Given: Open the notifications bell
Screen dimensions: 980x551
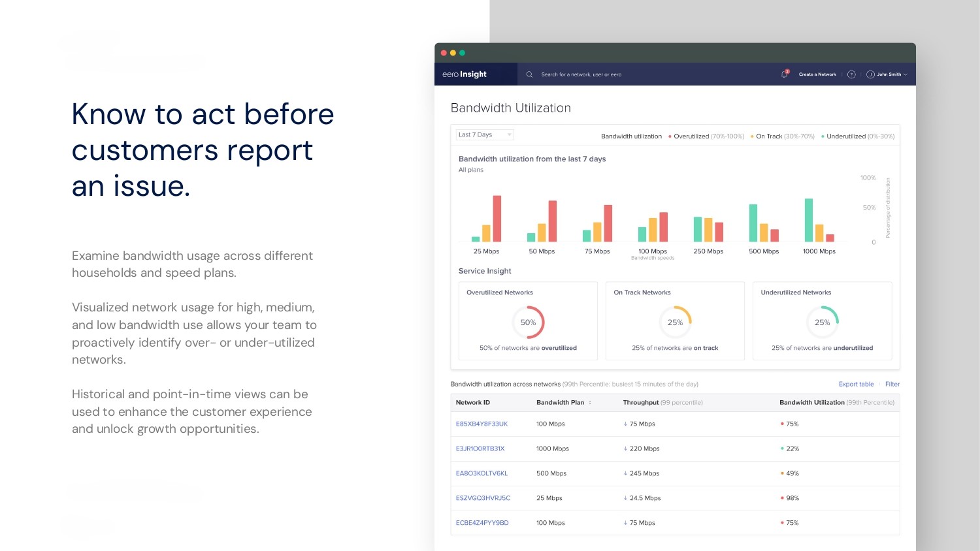Looking at the screenshot, I should [x=784, y=74].
